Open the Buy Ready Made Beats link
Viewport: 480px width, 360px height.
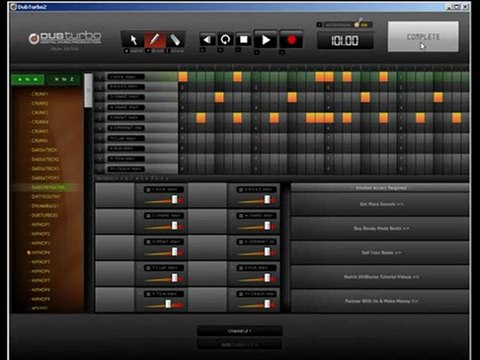pos(381,228)
